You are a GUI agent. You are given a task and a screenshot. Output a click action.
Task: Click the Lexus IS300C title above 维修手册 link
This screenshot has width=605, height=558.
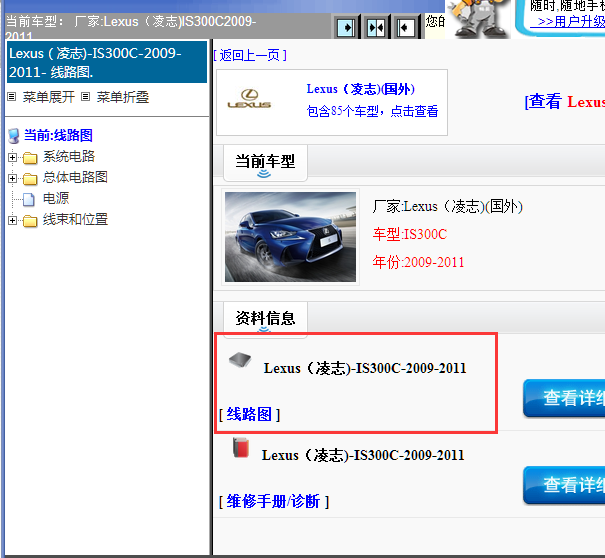coord(363,455)
